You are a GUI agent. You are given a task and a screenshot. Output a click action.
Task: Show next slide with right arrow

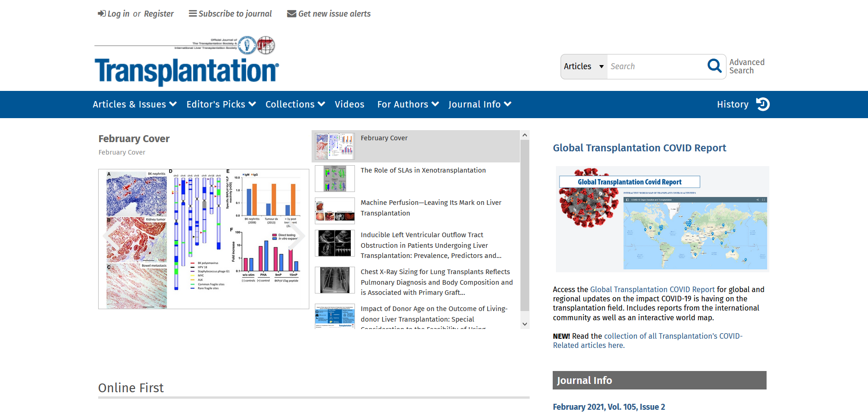pos(297,236)
